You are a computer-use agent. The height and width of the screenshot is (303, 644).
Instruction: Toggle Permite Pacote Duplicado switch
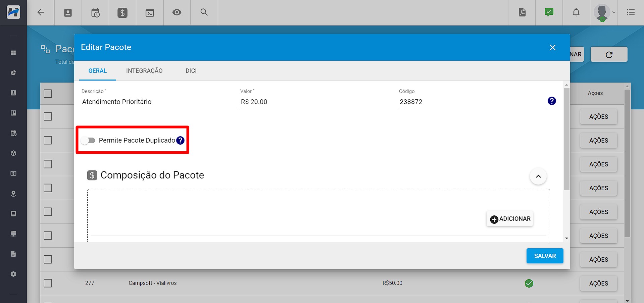pos(88,140)
